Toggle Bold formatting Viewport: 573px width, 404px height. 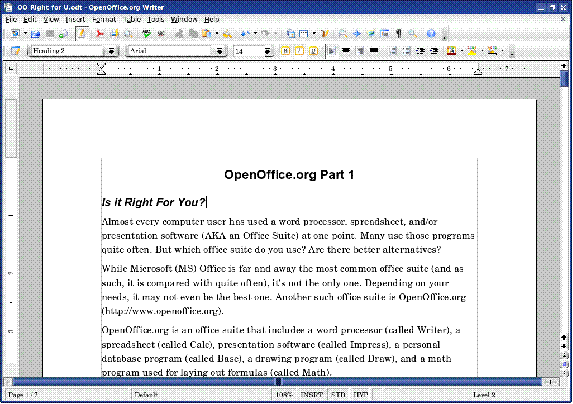[285, 50]
